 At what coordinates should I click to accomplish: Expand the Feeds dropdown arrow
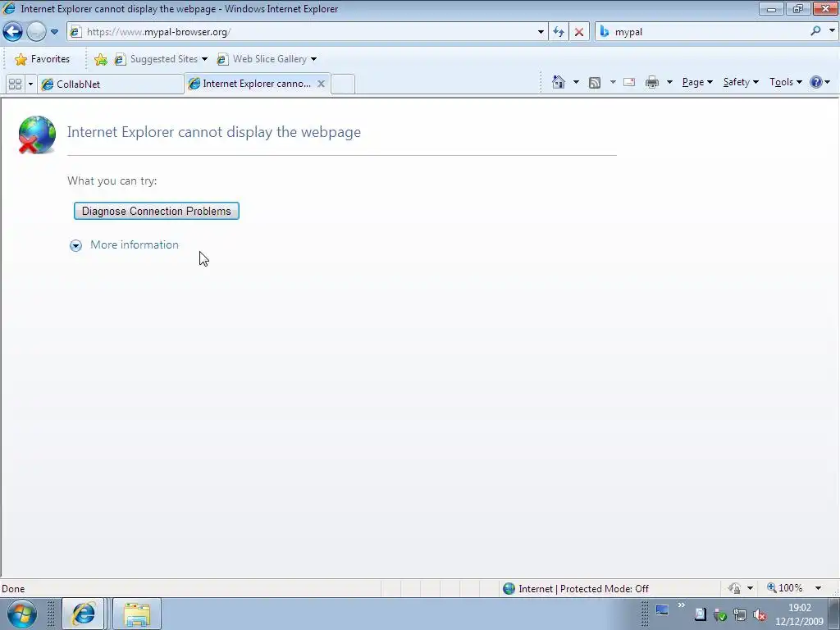(x=613, y=82)
